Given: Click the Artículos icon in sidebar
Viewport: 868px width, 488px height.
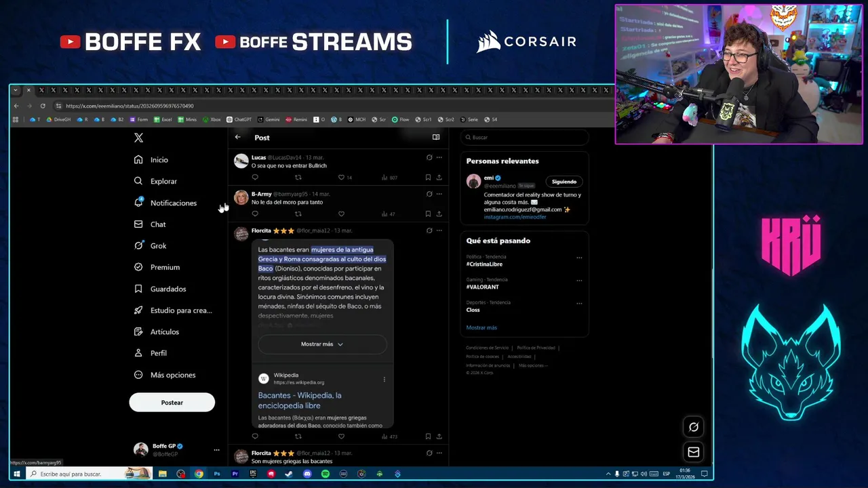Looking at the screenshot, I should click(138, 331).
